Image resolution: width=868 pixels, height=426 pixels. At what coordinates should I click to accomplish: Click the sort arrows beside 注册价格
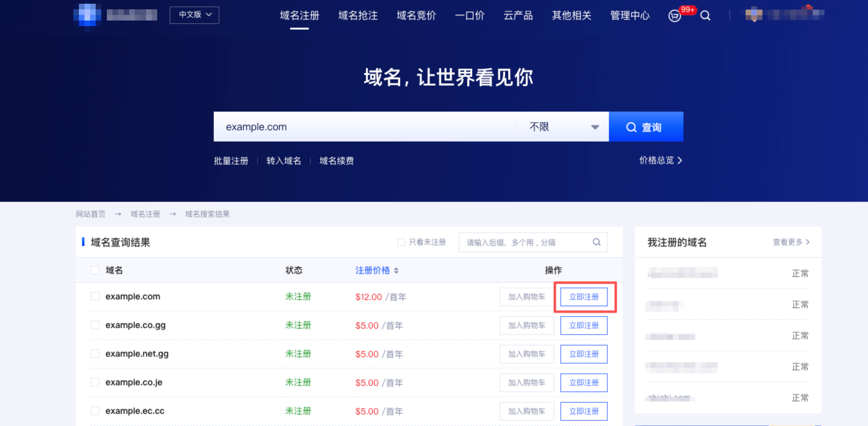396,270
